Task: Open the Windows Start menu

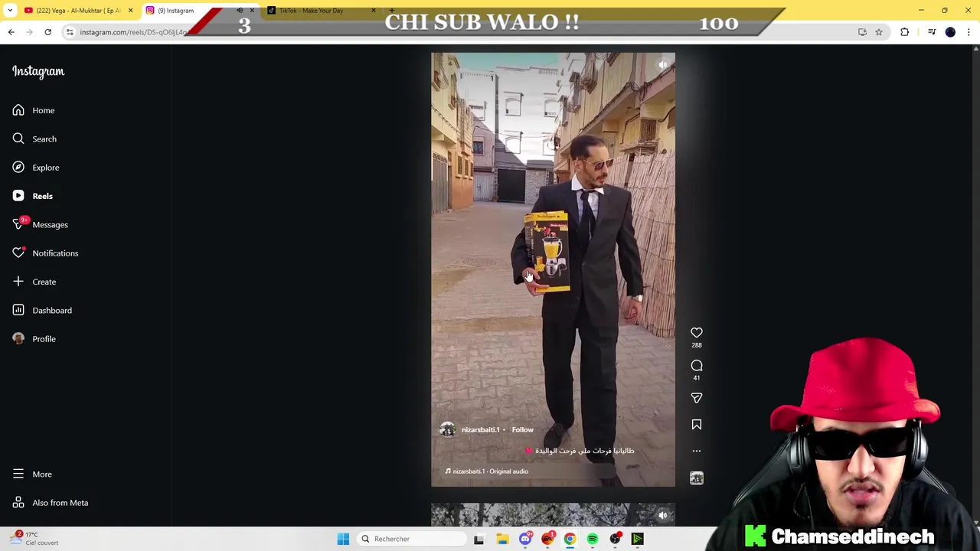Action: 343,539
